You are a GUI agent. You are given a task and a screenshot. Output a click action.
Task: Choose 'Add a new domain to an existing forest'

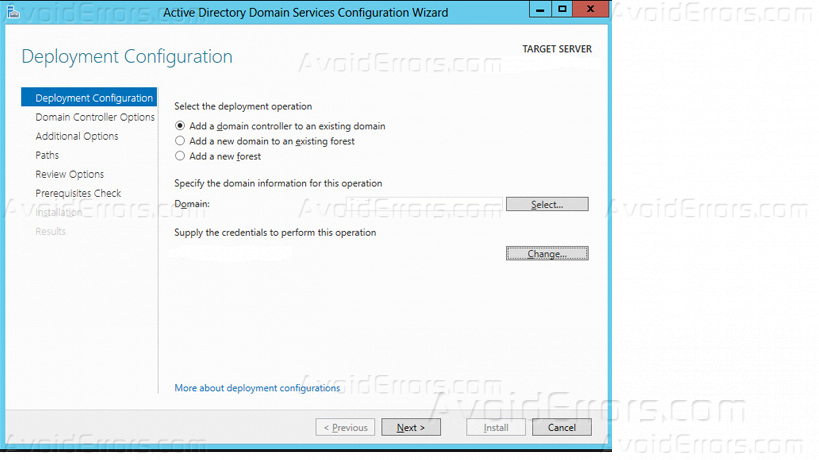pos(180,141)
